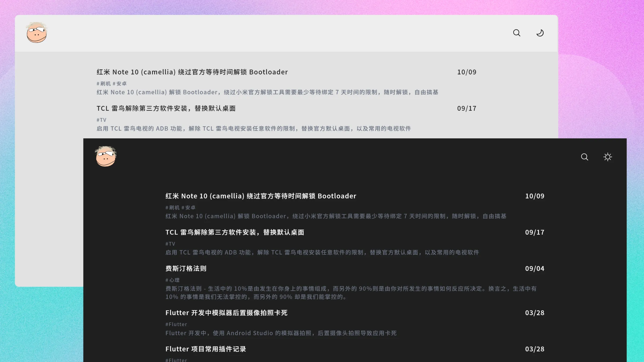Click the 09/04 date beside 费斯汀格法则
This screenshot has width=644, height=362.
click(x=534, y=268)
